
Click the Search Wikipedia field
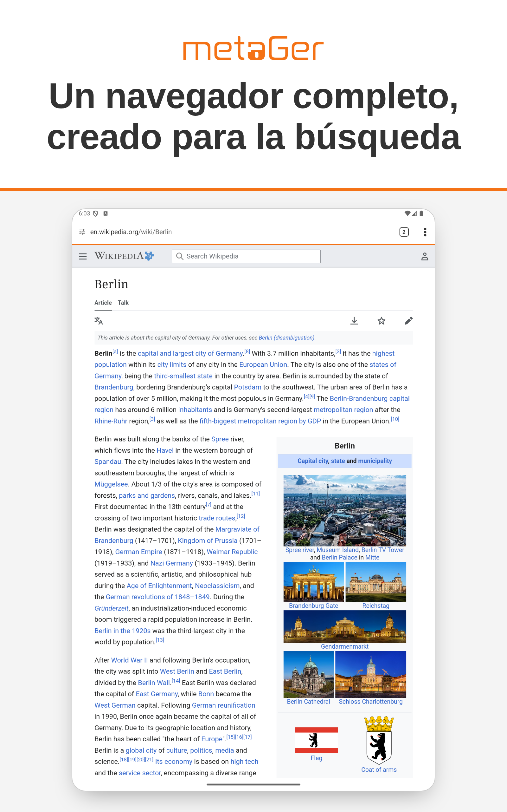246,256
